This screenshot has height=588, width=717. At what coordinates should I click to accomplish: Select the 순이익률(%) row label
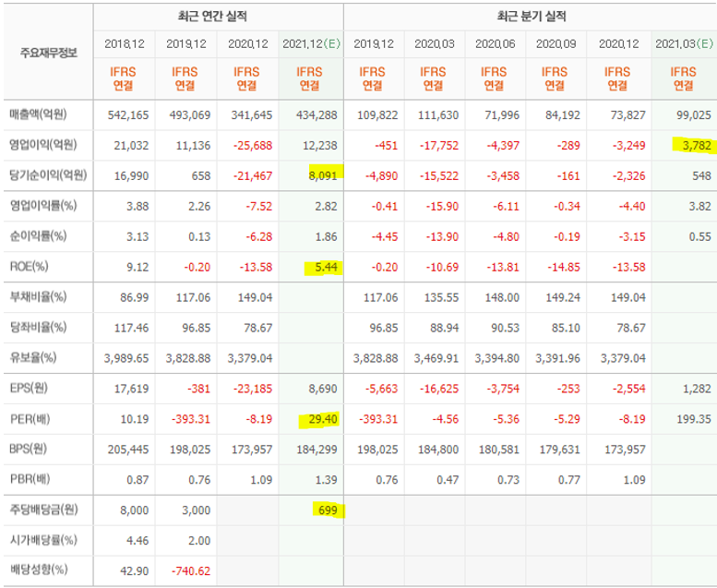coord(39,236)
